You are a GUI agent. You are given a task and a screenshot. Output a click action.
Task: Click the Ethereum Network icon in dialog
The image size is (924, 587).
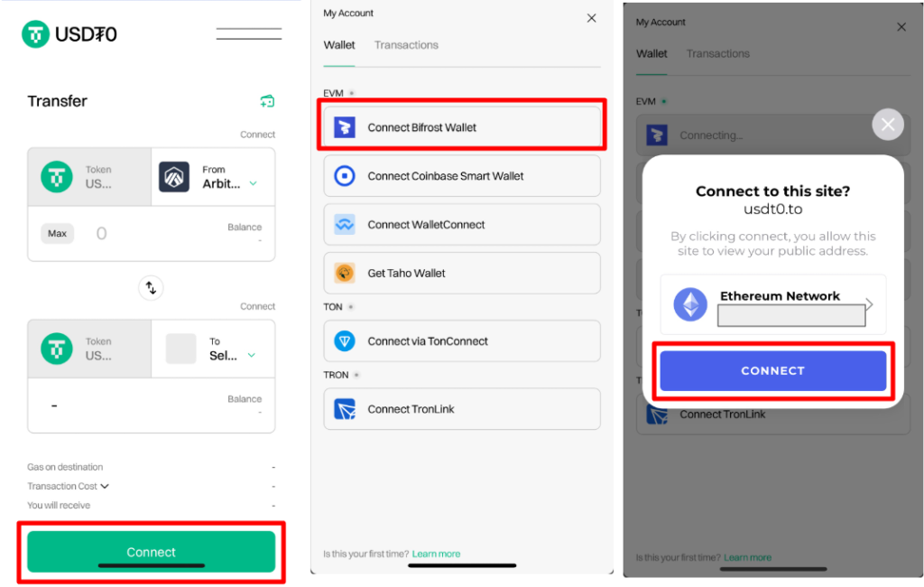coord(690,304)
